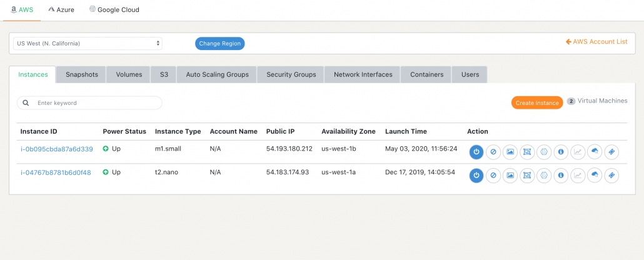Click the hexagon mesh icon in the t2.nano row

pos(544,176)
